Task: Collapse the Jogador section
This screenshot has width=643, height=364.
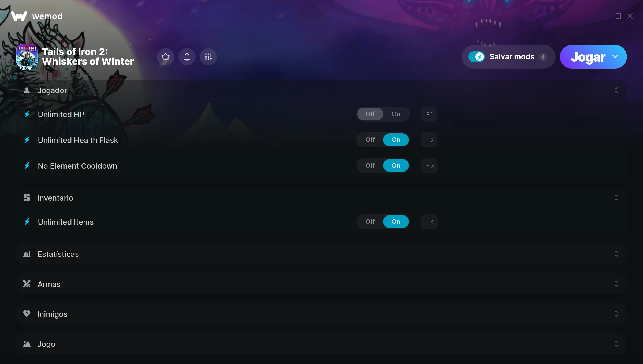Action: coord(616,90)
